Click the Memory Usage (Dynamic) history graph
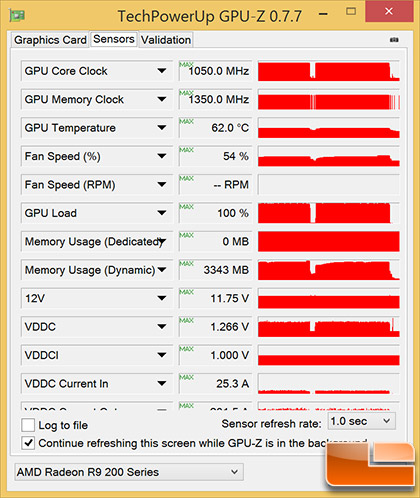 click(329, 270)
